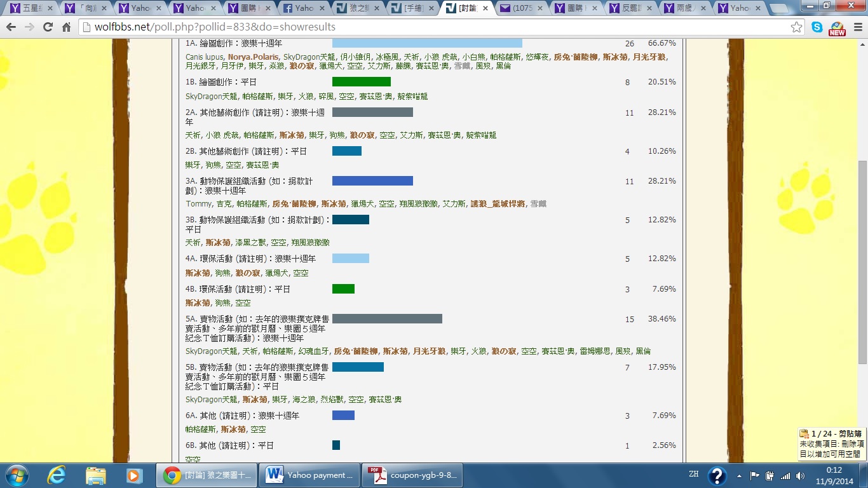The height and width of the screenshot is (488, 868).
Task: Open Windows Media Player from taskbar
Action: tap(133, 475)
